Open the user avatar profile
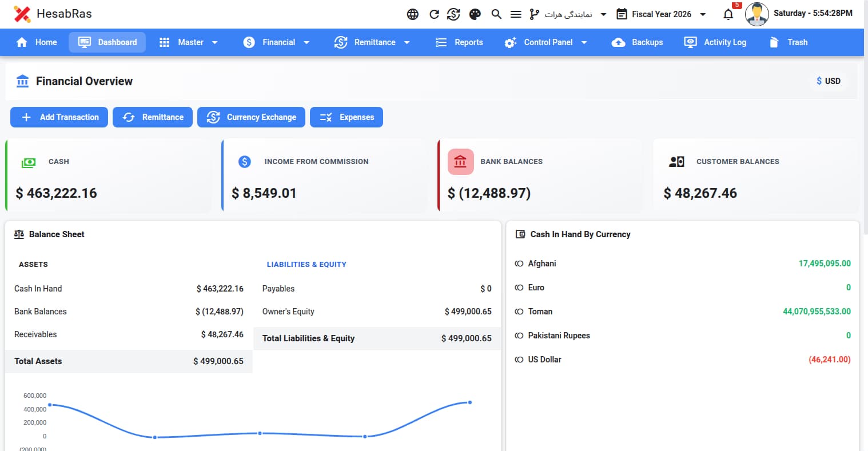 757,14
